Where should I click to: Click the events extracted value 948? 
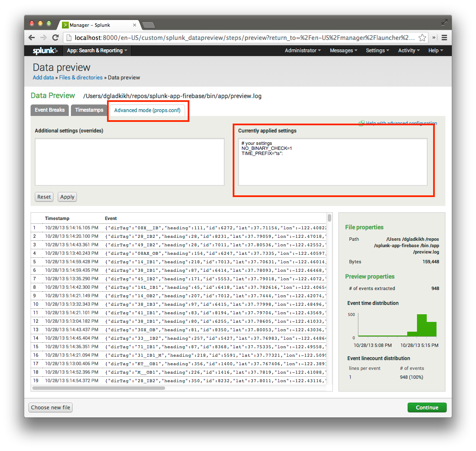435,288
